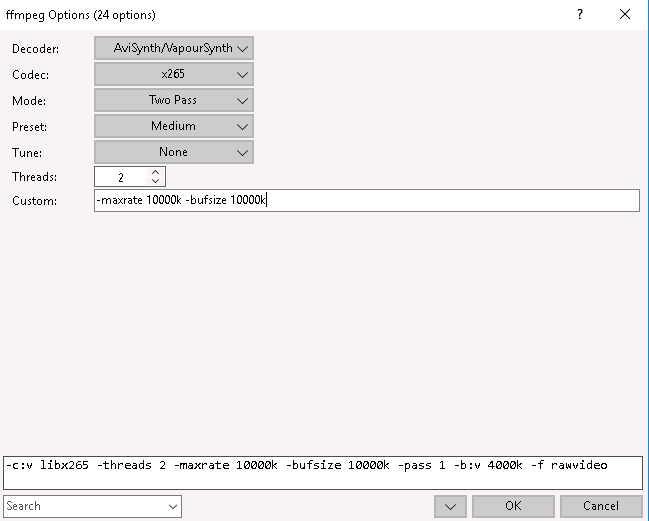
Task: Discard changes with the Cancel button
Action: 601,507
